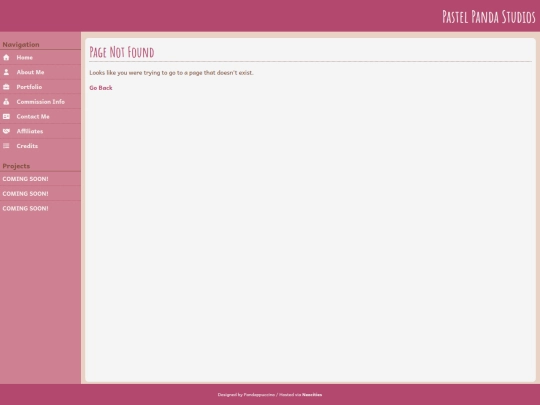Screen dimensions: 540x405
Task: Open the Neocities link in footer
Action: click(x=312, y=395)
